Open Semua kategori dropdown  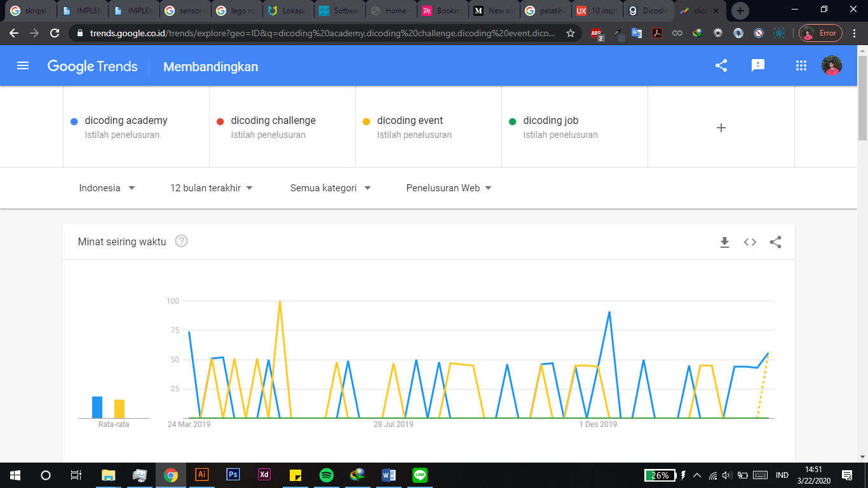[x=330, y=188]
